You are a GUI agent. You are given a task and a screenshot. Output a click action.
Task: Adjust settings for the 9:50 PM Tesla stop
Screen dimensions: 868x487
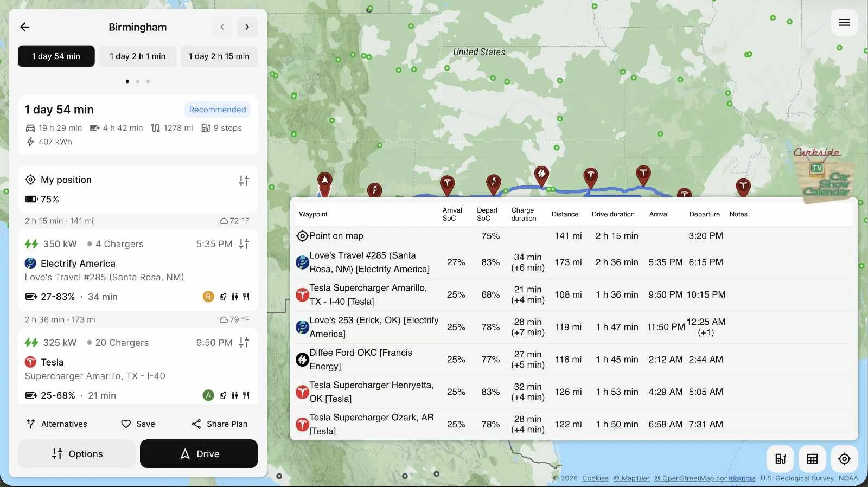coord(244,343)
